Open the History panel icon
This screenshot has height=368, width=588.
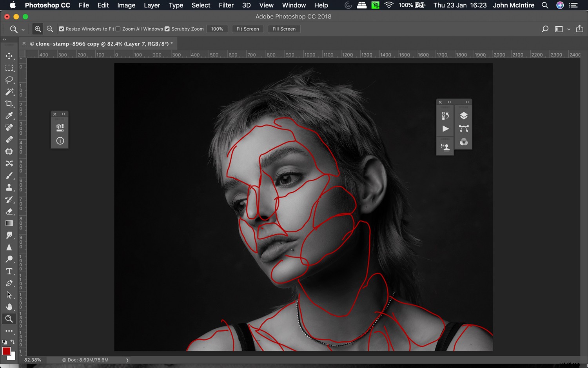(445, 115)
